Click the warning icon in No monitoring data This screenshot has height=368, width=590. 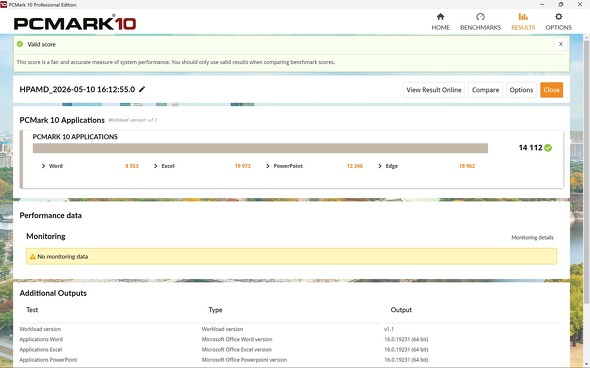pyautogui.click(x=32, y=257)
